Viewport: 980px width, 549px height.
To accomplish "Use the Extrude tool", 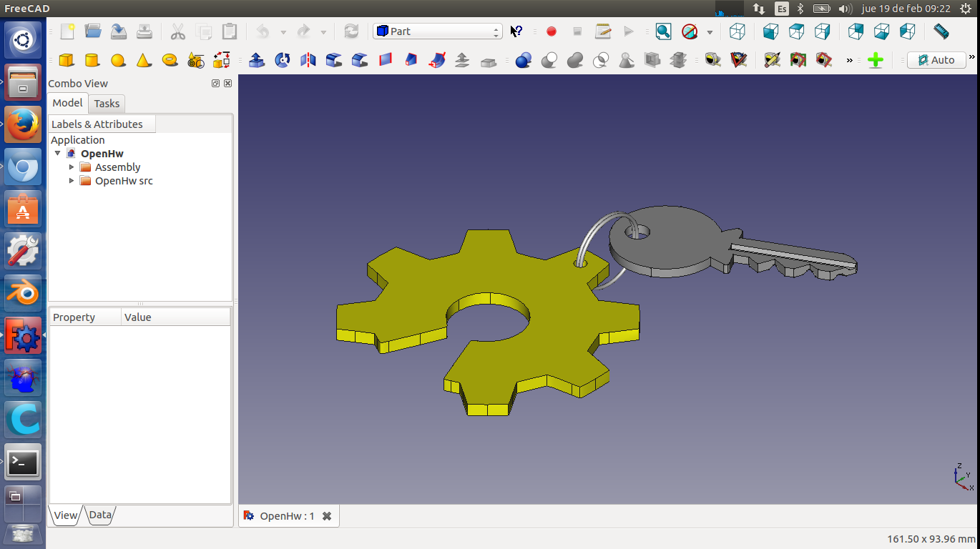I will click(257, 60).
